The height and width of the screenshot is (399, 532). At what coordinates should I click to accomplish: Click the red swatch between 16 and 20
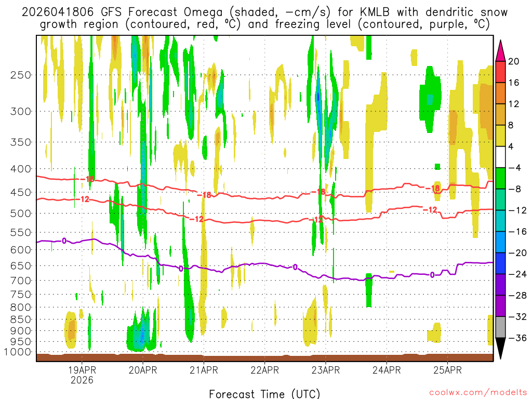(500, 72)
